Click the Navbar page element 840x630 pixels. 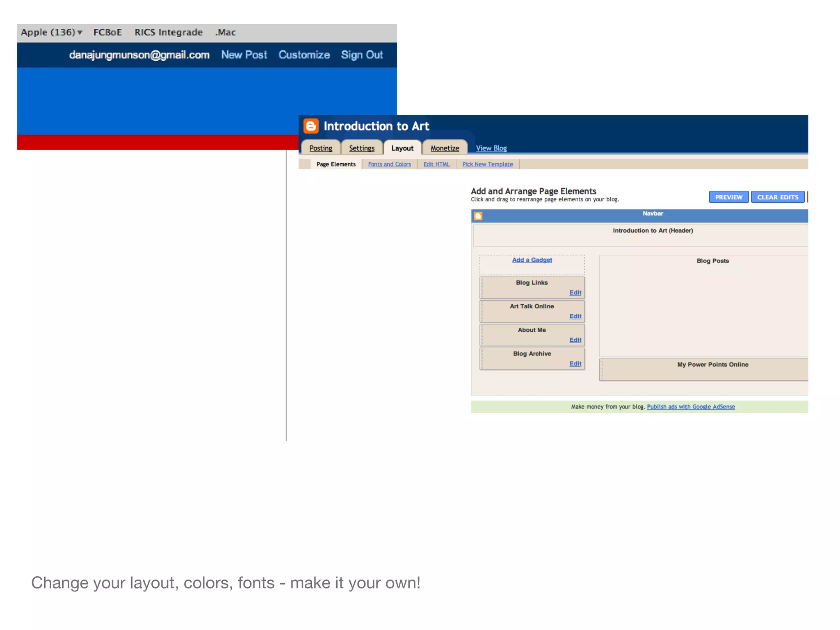(640, 216)
